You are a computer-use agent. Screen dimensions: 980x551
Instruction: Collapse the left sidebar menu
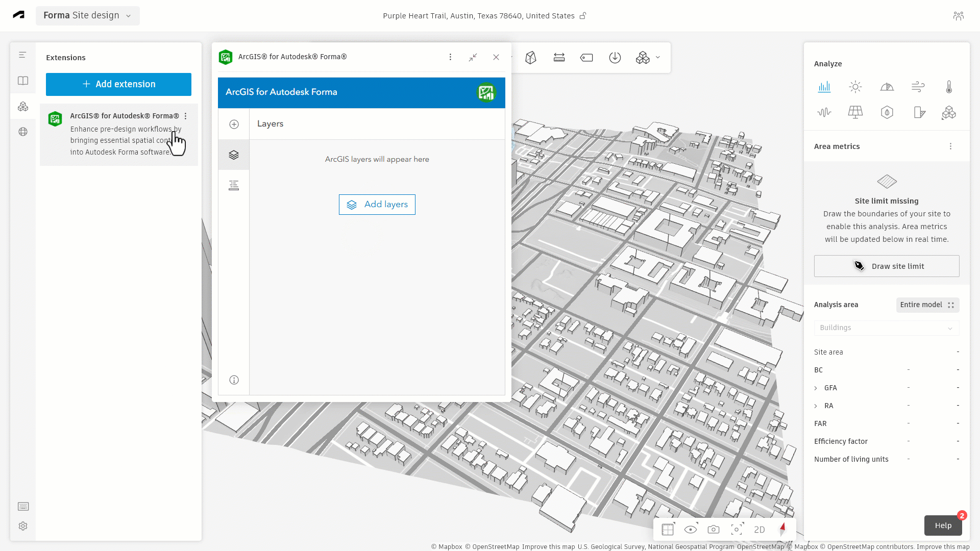pos(22,55)
